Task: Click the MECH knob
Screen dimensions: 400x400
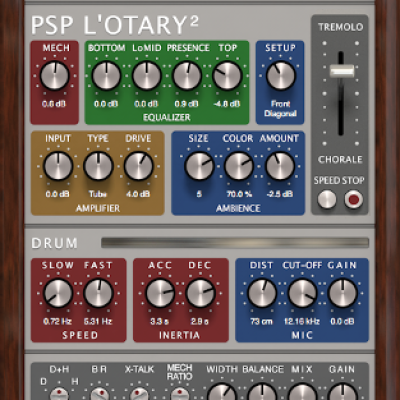Action: pyautogui.click(x=55, y=76)
